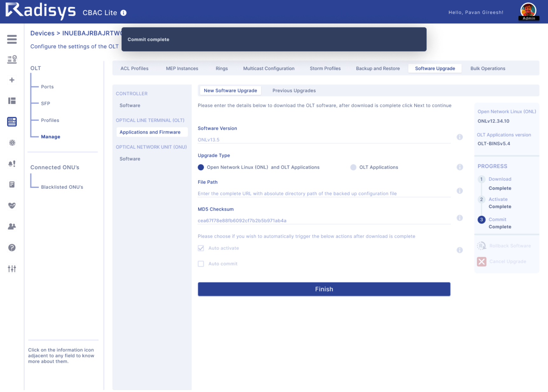Select Open Network Linux and OLT Applications option
Image resolution: width=548 pixels, height=392 pixels.
201,167
